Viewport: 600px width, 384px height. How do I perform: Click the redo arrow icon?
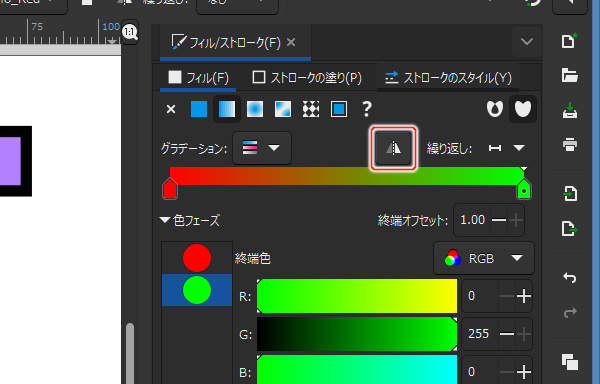pyautogui.click(x=570, y=312)
